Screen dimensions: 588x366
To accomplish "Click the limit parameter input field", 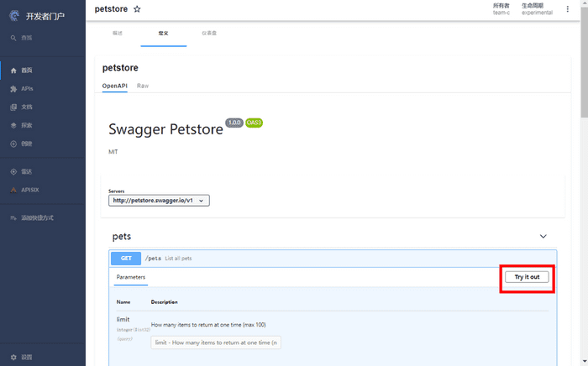I will pyautogui.click(x=216, y=342).
